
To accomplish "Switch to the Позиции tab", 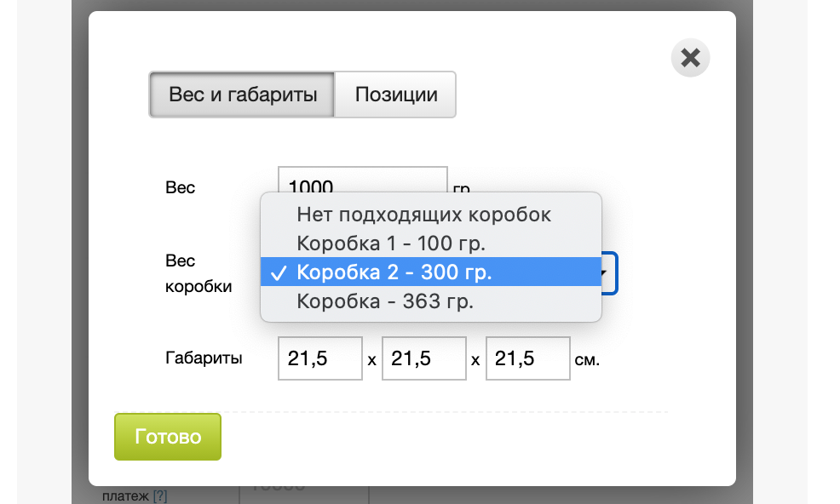I will [x=396, y=94].
